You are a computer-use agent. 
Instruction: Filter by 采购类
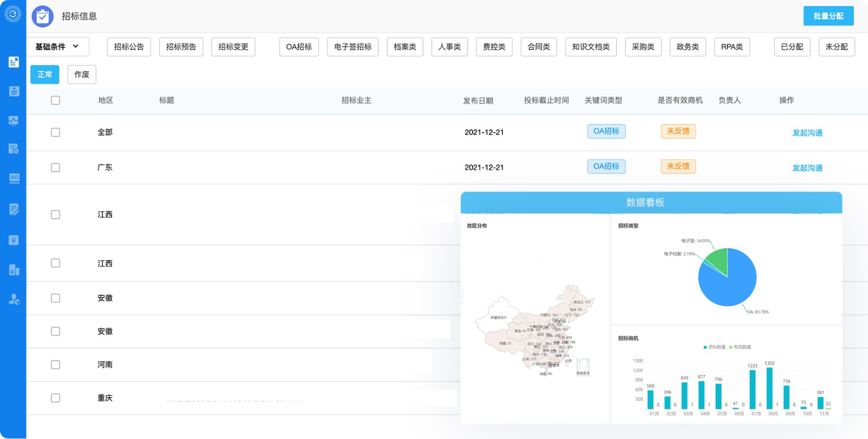tap(643, 47)
